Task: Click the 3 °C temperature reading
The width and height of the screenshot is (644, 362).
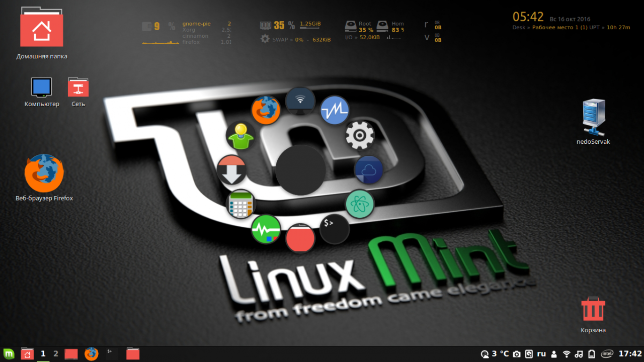Action: tap(501, 354)
